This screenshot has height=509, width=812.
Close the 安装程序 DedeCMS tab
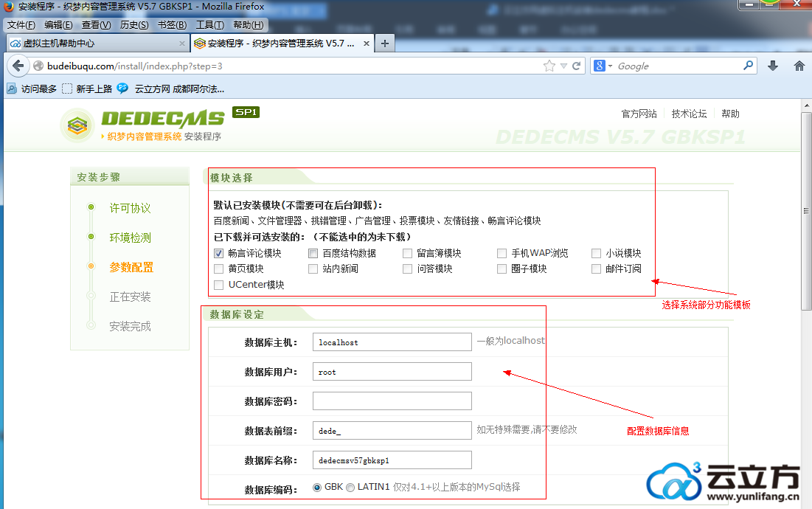[366, 44]
